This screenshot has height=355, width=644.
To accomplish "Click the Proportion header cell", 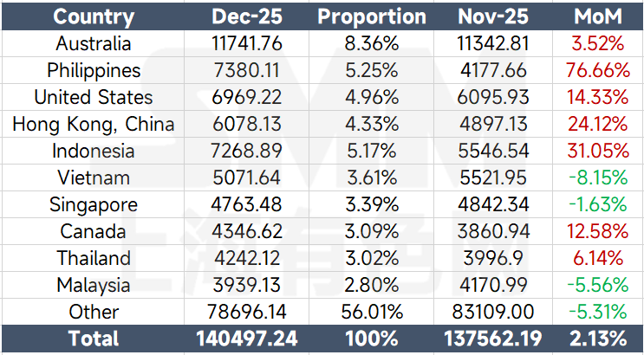I will point(372,16).
